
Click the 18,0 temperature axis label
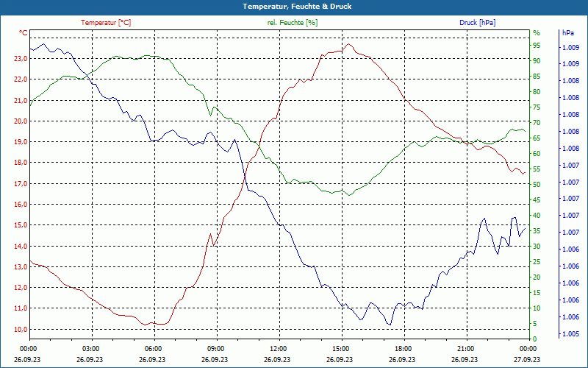[x=21, y=163]
